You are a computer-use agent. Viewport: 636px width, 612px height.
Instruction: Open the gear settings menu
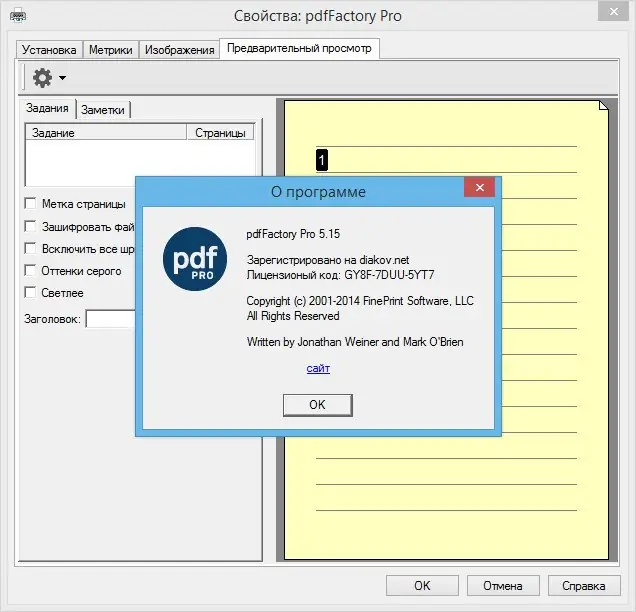pyautogui.click(x=42, y=78)
